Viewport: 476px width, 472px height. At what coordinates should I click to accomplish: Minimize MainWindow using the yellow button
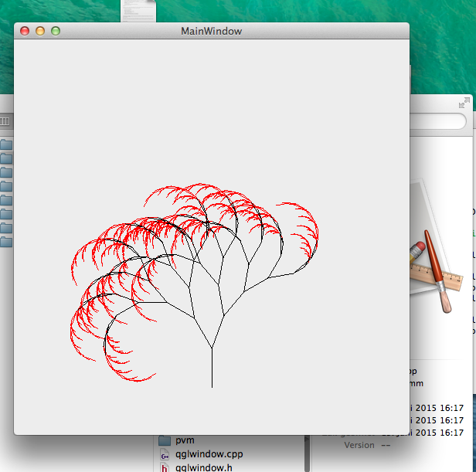tap(40, 31)
